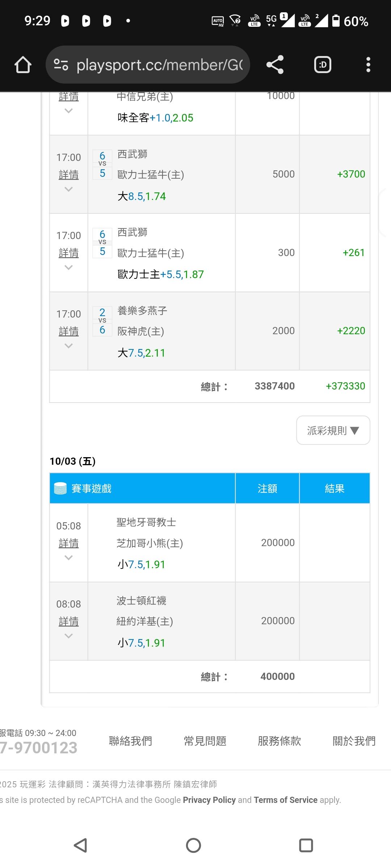Image resolution: width=391 pixels, height=868 pixels.
Task: Tap site settings icon in address bar
Action: click(61, 65)
